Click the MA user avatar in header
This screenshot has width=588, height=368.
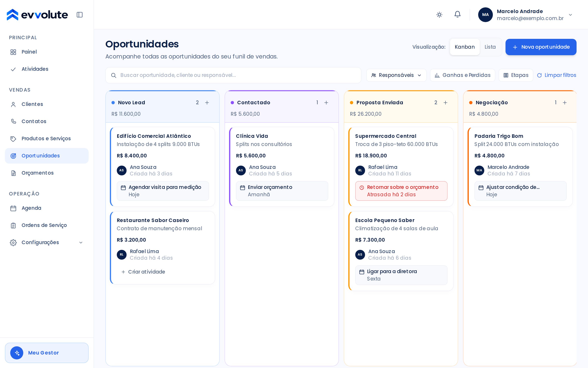[485, 15]
